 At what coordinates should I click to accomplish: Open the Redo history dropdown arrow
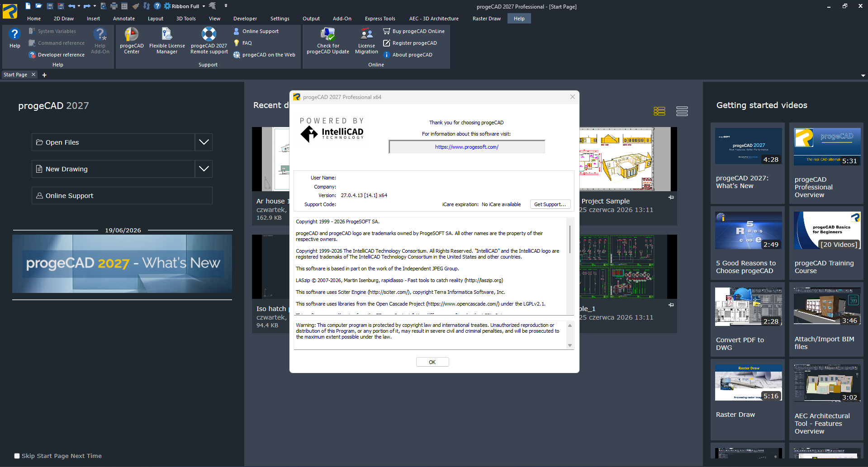pyautogui.click(x=95, y=6)
